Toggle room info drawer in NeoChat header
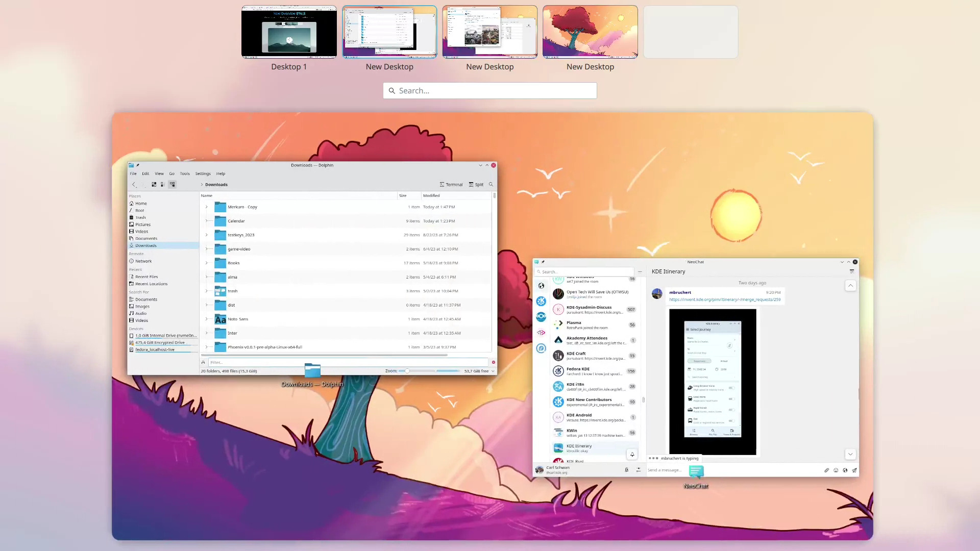 pos(851,271)
